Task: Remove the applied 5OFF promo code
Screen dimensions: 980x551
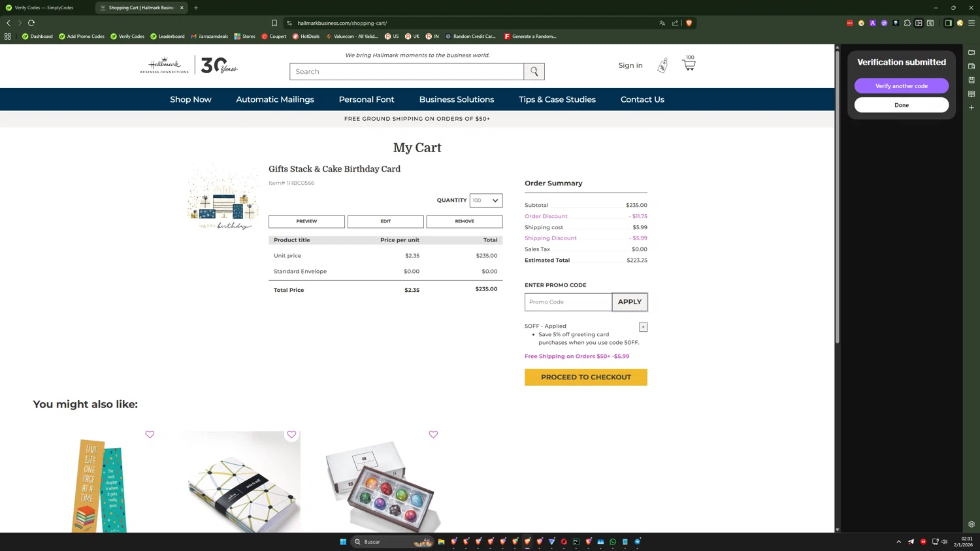Action: (644, 326)
